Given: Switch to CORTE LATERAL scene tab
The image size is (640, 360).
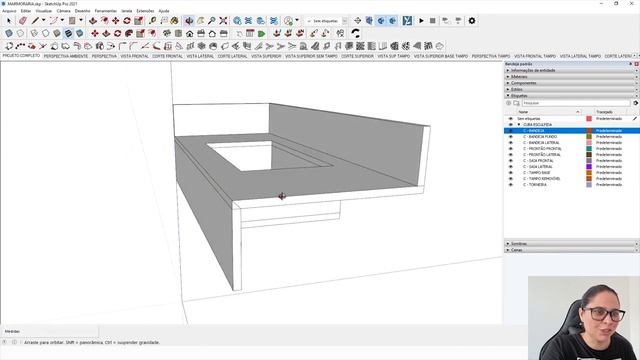Looking at the screenshot, I should tap(232, 56).
